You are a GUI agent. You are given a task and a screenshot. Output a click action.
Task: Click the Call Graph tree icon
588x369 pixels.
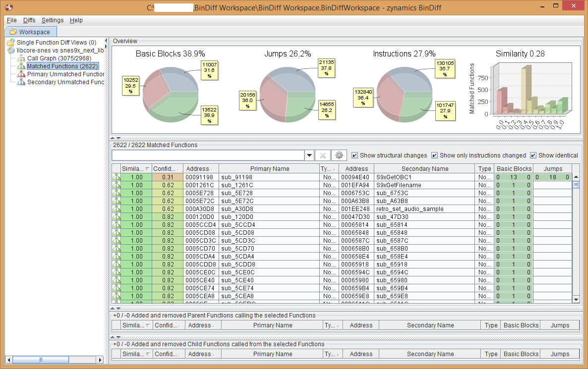tap(21, 58)
